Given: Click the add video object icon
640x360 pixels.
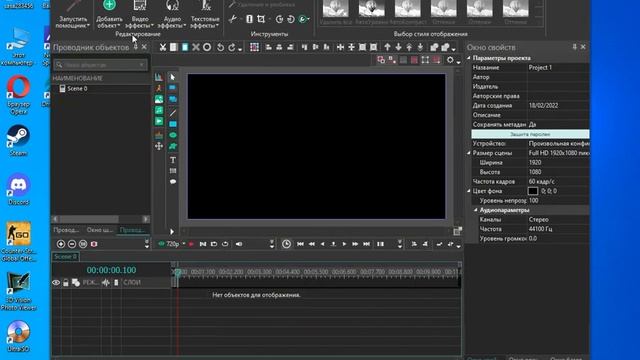Looking at the screenshot, I should (x=159, y=121).
